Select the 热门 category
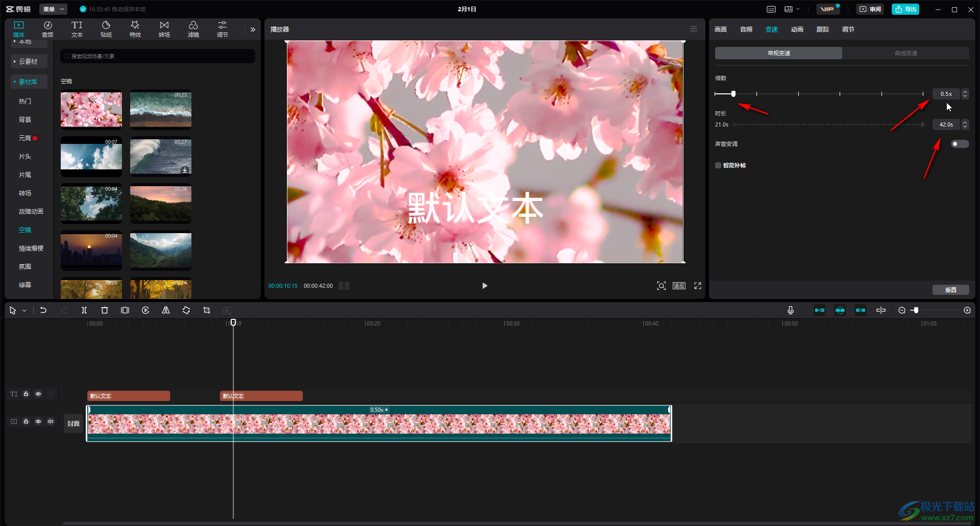Viewport: 980px width, 526px height. point(25,101)
